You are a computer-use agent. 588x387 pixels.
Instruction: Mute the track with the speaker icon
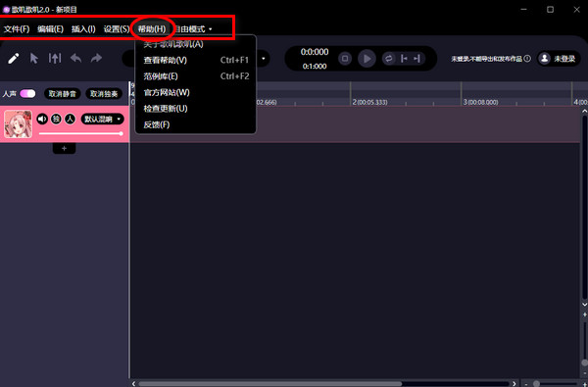tap(42, 120)
